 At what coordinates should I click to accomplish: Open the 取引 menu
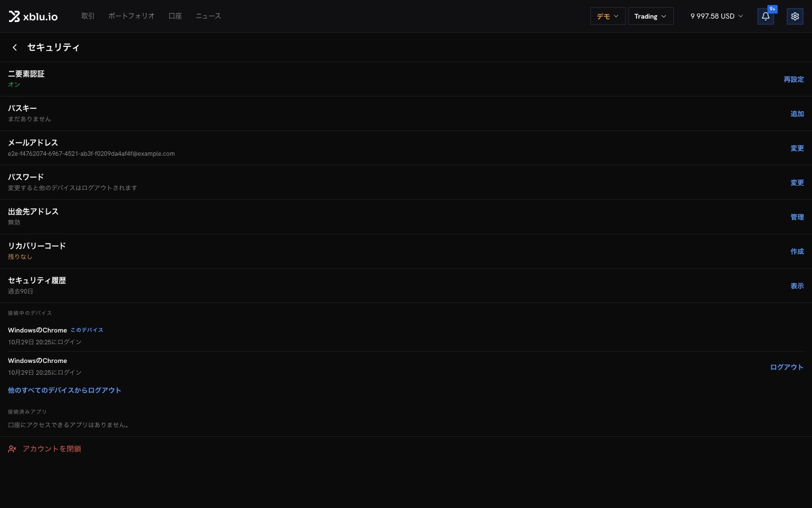[88, 16]
